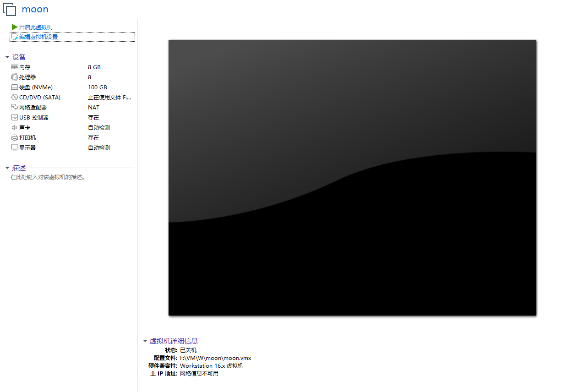Click the sound card (声卡) speaker icon

[x=15, y=127]
